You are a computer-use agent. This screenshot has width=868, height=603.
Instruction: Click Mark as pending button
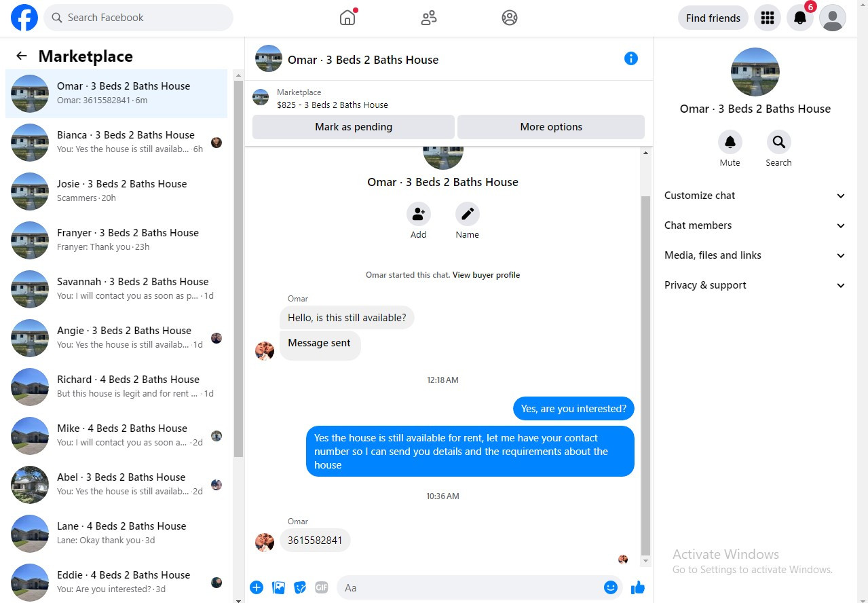(354, 127)
